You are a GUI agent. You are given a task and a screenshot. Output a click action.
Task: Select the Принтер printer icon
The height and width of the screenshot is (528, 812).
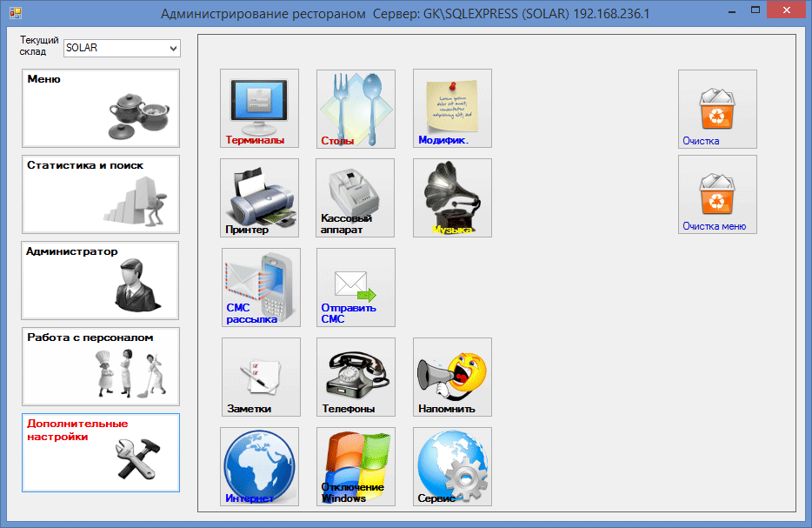(x=259, y=197)
